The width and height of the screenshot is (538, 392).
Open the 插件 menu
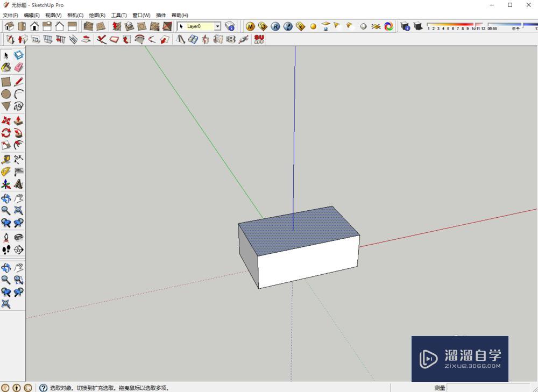coord(161,15)
